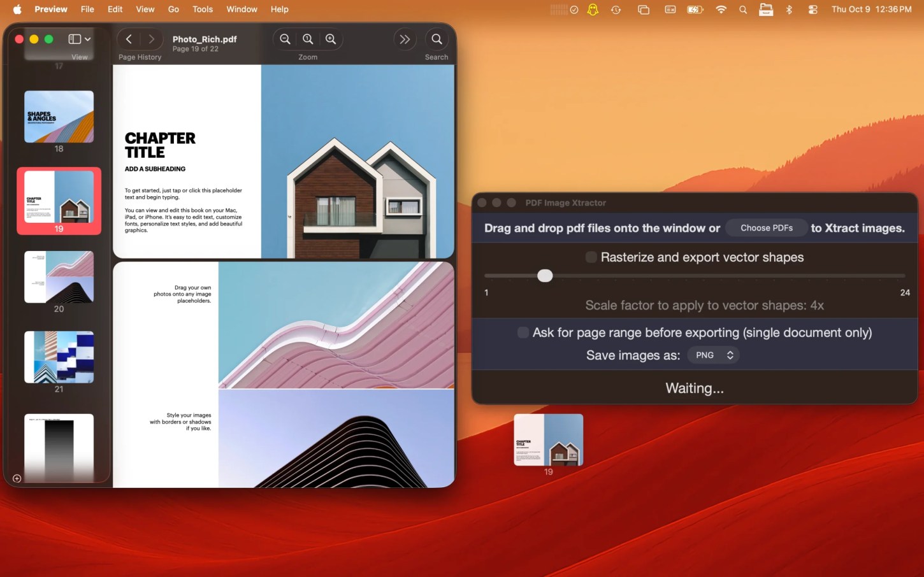Click the Photo_Rich.pdf document title
The height and width of the screenshot is (577, 924).
(205, 39)
